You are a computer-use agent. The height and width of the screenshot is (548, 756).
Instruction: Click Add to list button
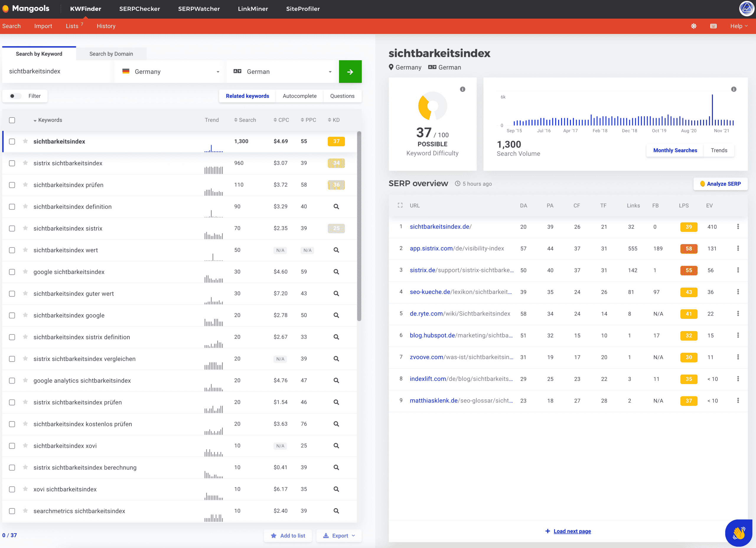point(288,536)
